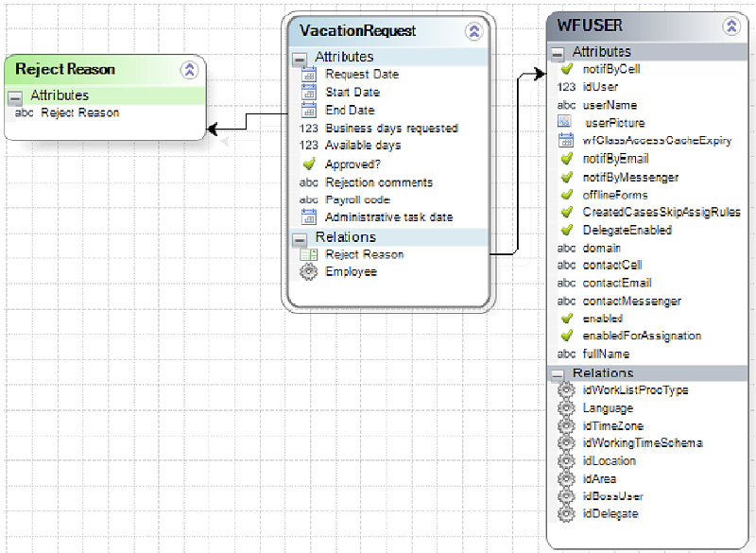This screenshot has width=756, height=553.
Task: Click the Reject Reason relation table icon
Action: pyautogui.click(x=309, y=254)
